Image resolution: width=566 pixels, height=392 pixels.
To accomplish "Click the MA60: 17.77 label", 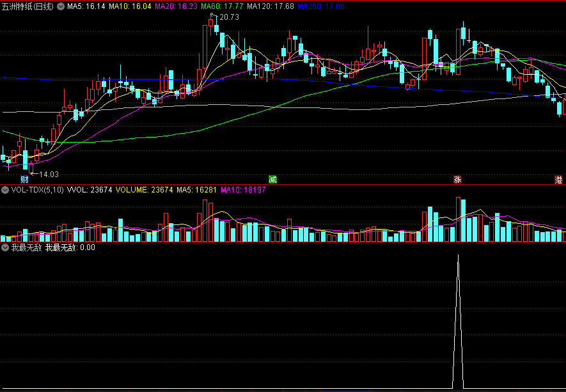I will pos(222,6).
